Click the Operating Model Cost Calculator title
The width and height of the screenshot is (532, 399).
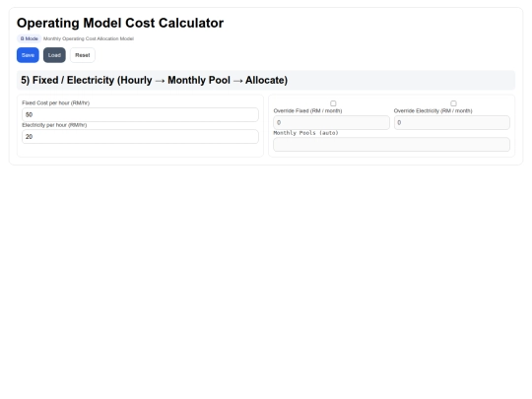point(120,23)
